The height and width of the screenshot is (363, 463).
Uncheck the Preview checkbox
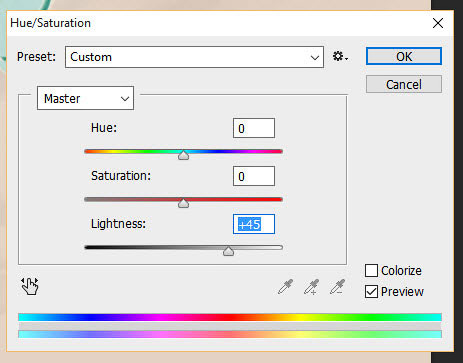point(371,292)
